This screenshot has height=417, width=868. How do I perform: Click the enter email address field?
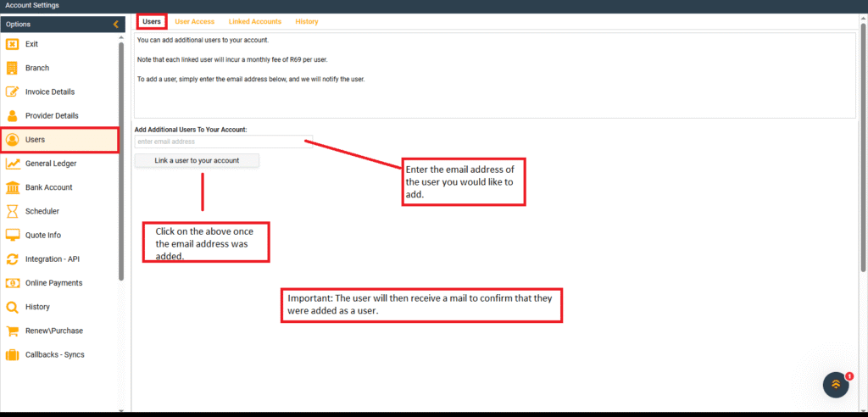pos(224,142)
